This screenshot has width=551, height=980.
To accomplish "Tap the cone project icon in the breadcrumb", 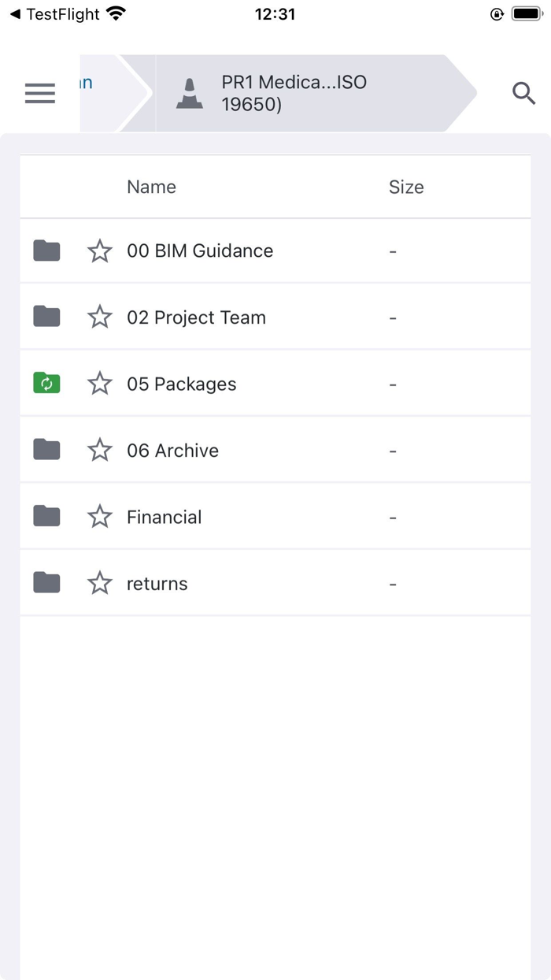I will click(x=189, y=92).
